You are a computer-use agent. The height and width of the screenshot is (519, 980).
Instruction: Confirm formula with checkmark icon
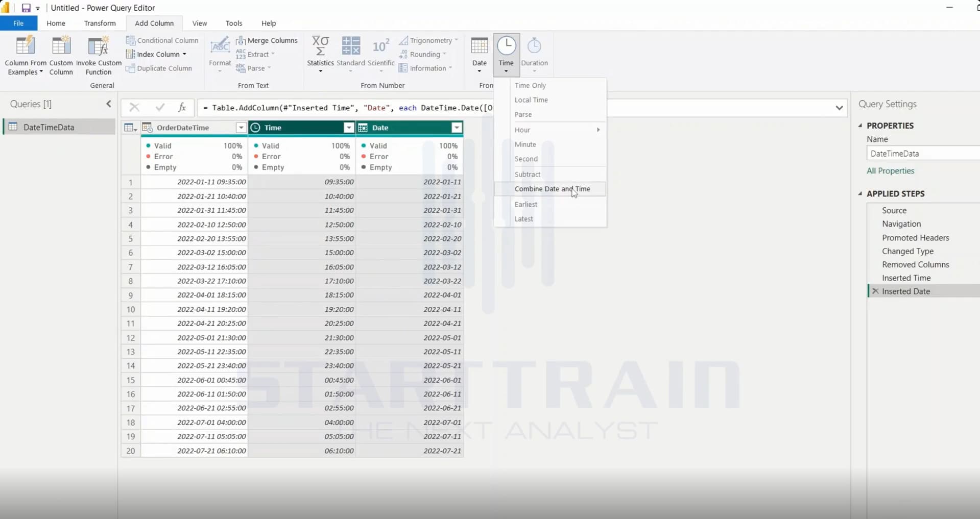(x=160, y=107)
